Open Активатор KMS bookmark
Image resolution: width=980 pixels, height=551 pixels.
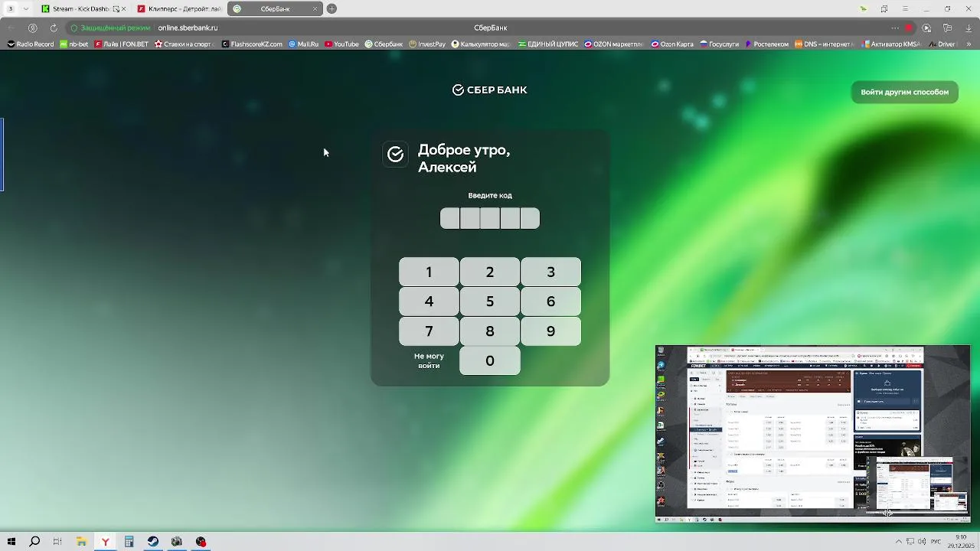(x=890, y=44)
